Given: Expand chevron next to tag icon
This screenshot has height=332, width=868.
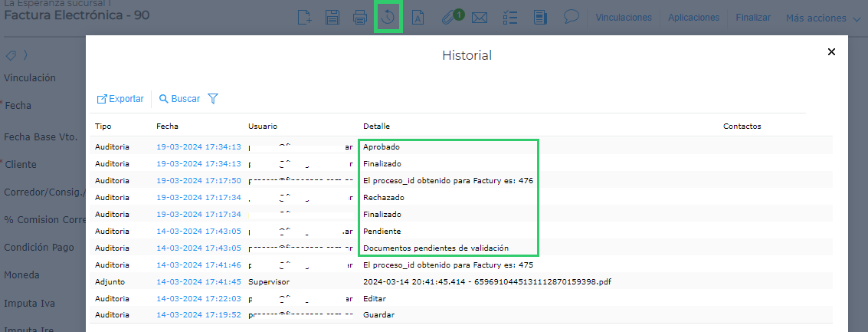Looking at the screenshot, I should pos(25,55).
